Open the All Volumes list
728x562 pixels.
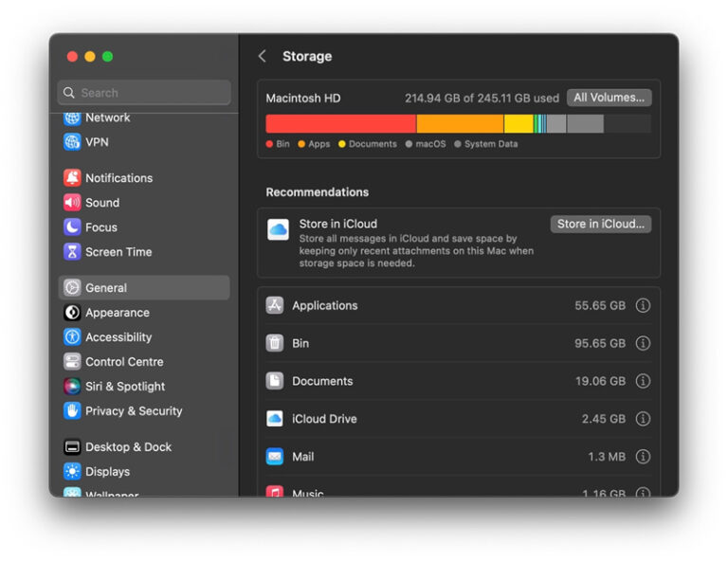coord(609,98)
